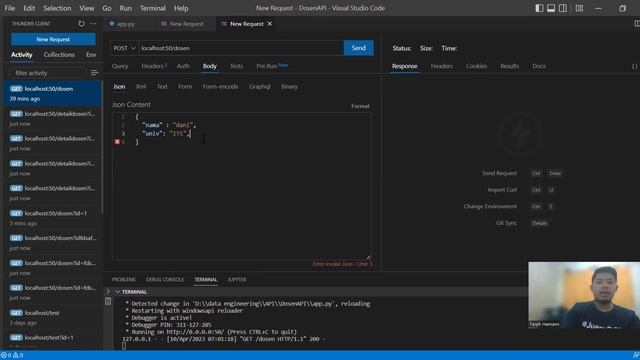Screen dimensions: 640x360
Task: Switch to the DEBUG CONSOLE panel tab
Action: (x=165, y=280)
